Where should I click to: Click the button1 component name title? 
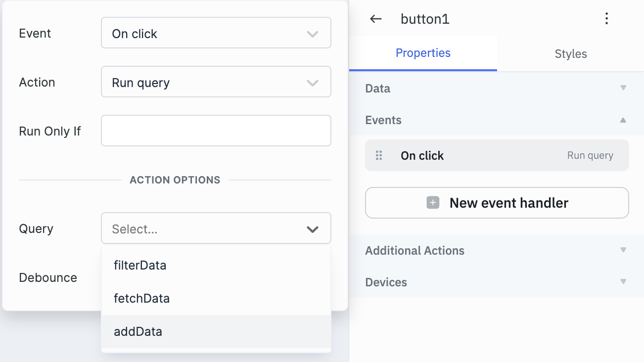click(425, 19)
